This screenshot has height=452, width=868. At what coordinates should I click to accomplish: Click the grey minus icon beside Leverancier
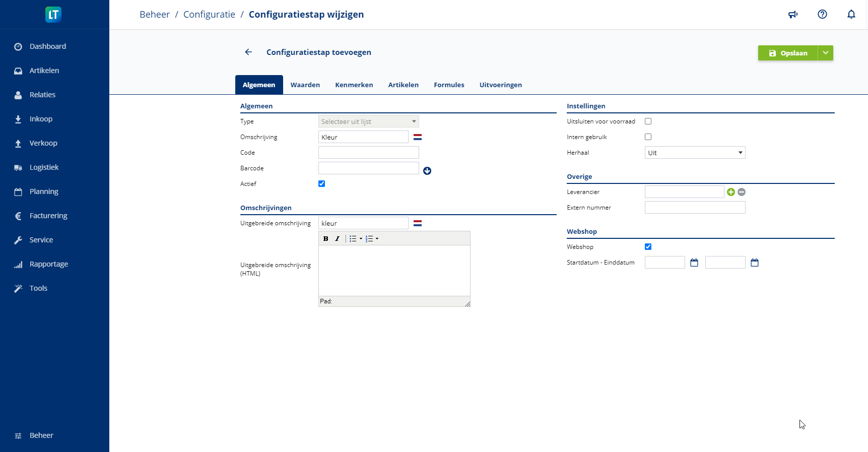(742, 192)
